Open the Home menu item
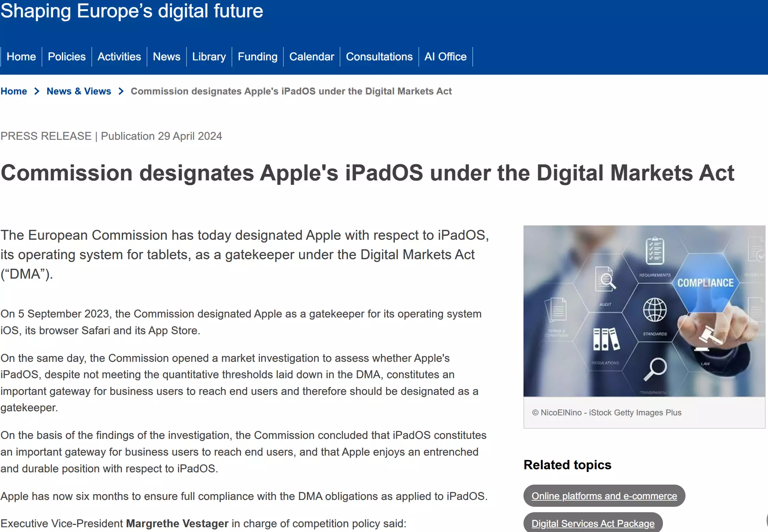This screenshot has width=768, height=532. point(21,57)
